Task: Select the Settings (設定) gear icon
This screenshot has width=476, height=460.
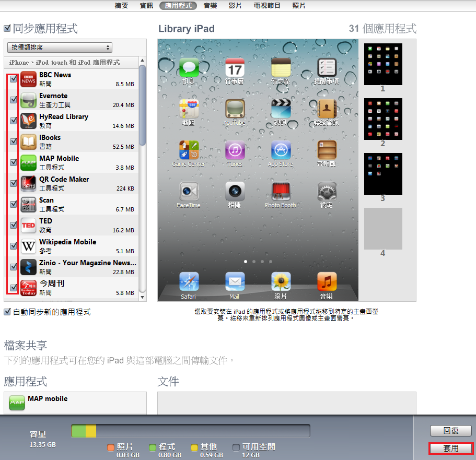Action: click(327, 191)
